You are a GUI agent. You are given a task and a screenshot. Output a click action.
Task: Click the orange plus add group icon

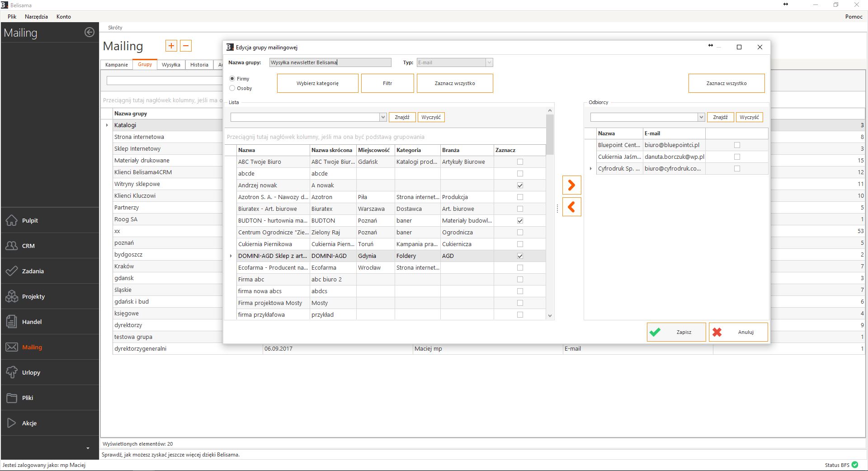point(171,46)
